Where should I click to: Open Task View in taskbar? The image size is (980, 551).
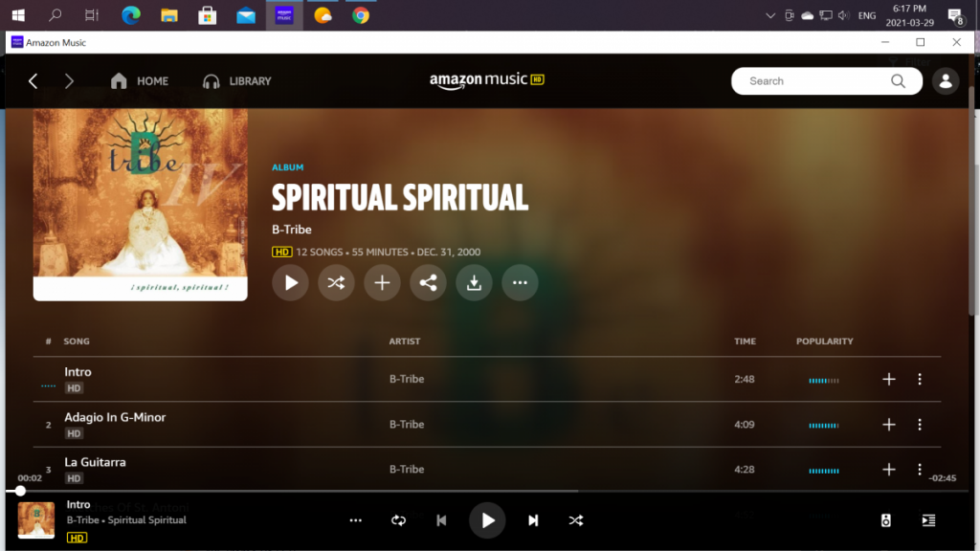click(x=92, y=15)
